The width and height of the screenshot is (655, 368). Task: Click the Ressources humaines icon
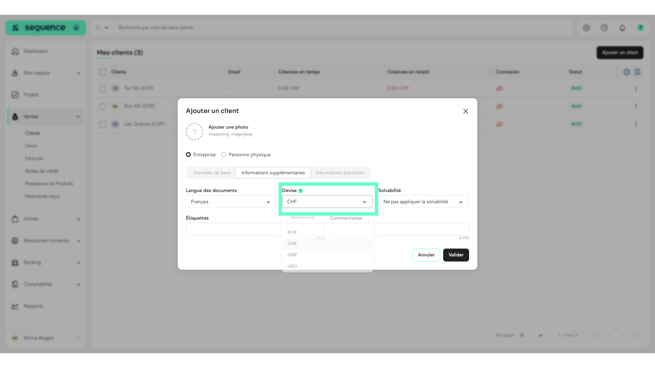coord(15,241)
